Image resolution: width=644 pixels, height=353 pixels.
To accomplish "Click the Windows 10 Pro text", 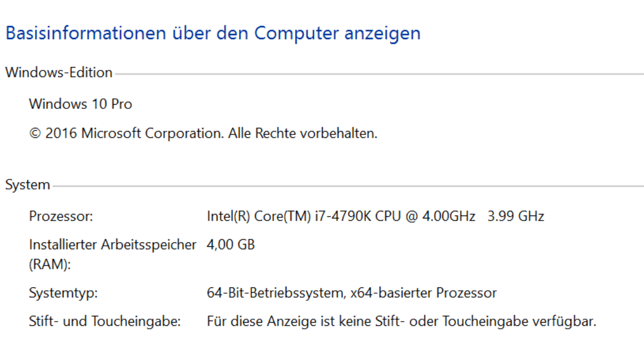I will 81,104.
